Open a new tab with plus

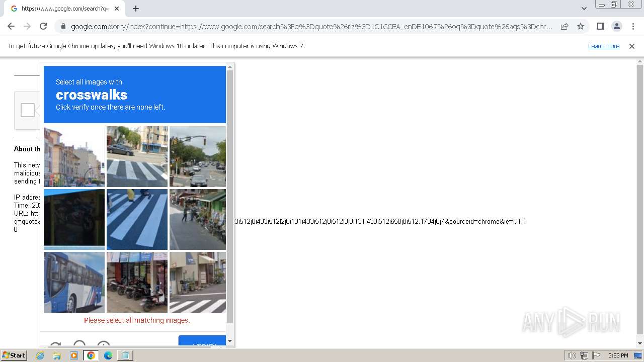[x=136, y=9]
